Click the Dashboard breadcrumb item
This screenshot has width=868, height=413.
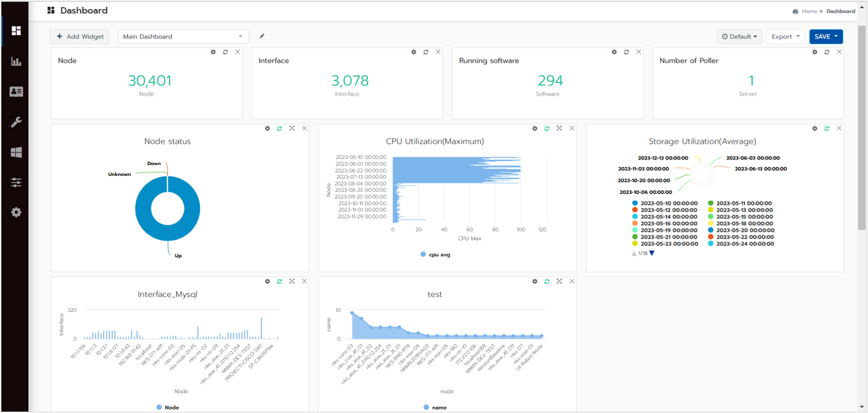[x=840, y=11]
